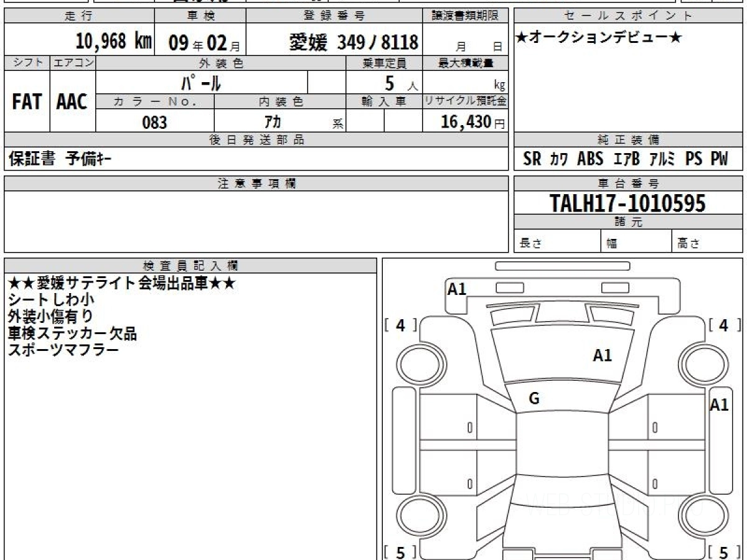Select chassis number TALH17-1010595
Screen dimensions: 747x560
(x=627, y=203)
